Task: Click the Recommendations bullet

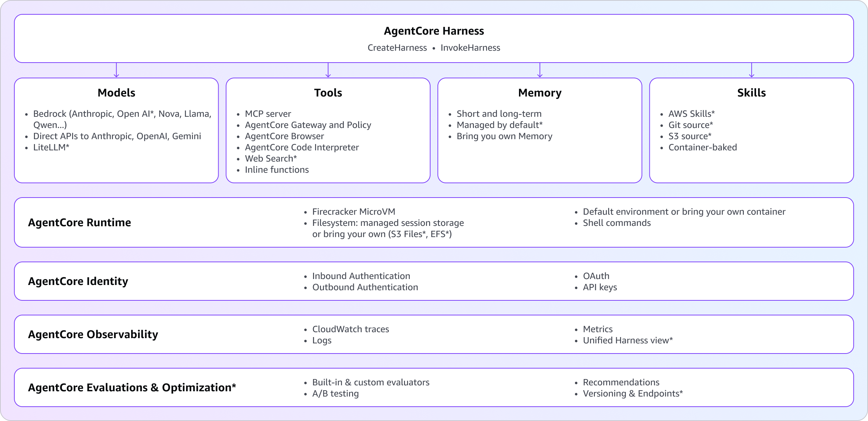Action: [621, 382]
